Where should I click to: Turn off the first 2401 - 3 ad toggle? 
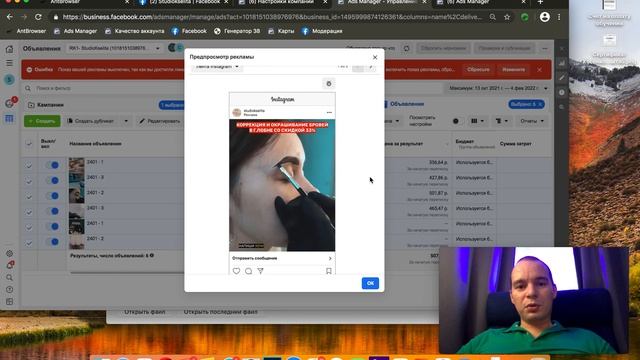click(52, 180)
